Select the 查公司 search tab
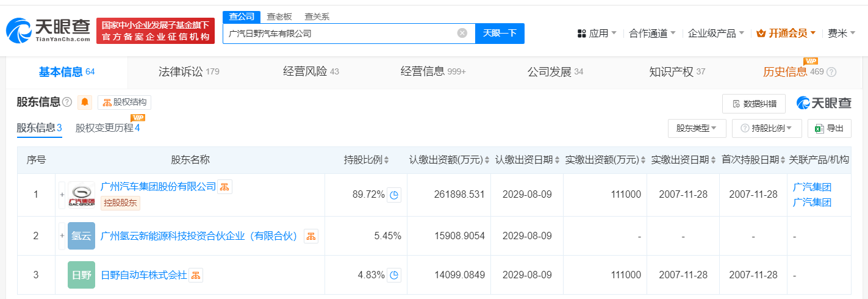The height and width of the screenshot is (299, 868). coord(242,16)
